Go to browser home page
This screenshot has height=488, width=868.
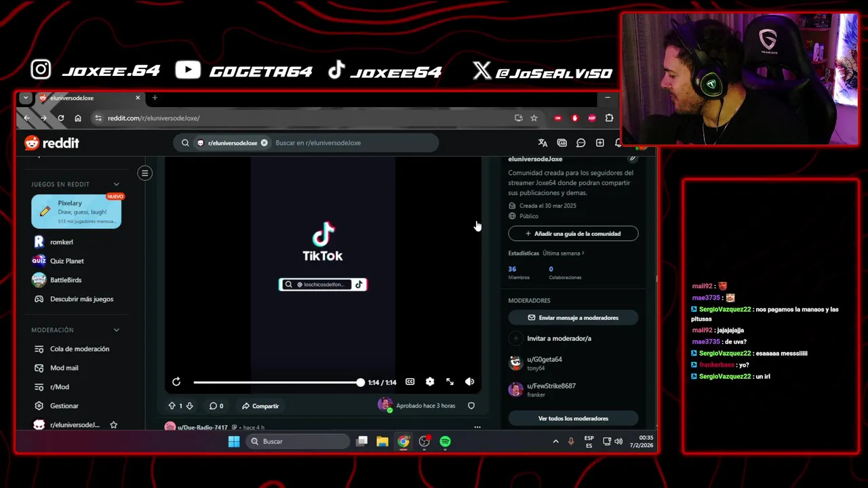click(78, 118)
